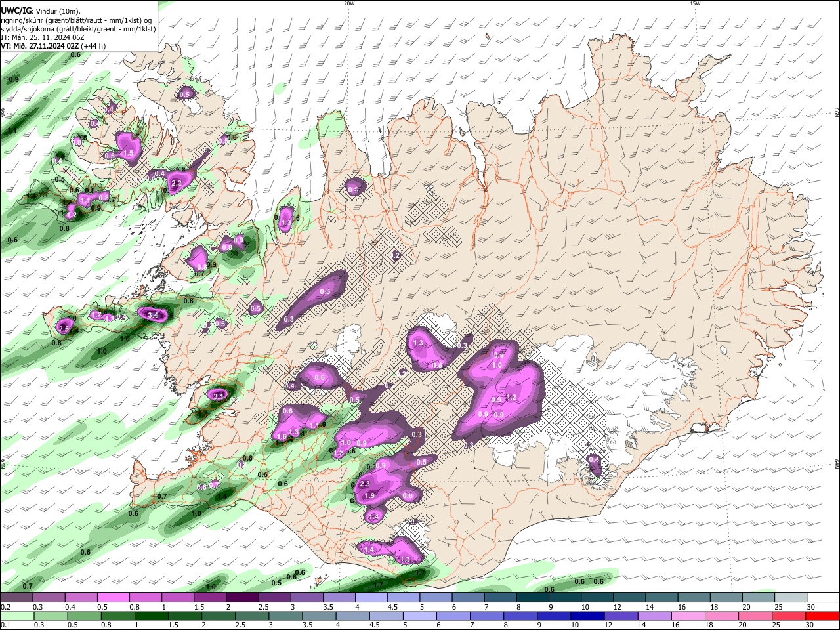This screenshot has width=840, height=630.
Task: Select the light grey 25 swatch in upper legend row
Action: click(x=791, y=598)
